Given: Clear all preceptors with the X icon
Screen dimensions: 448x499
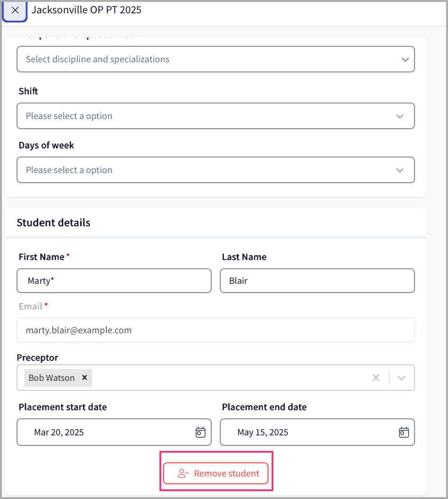Looking at the screenshot, I should (x=376, y=378).
